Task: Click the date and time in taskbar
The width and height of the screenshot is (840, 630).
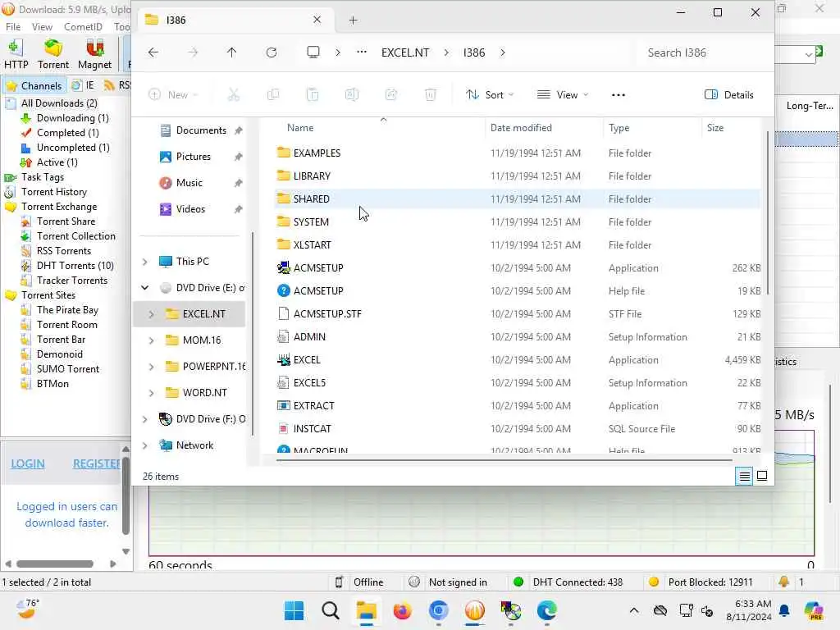Action: (x=748, y=610)
